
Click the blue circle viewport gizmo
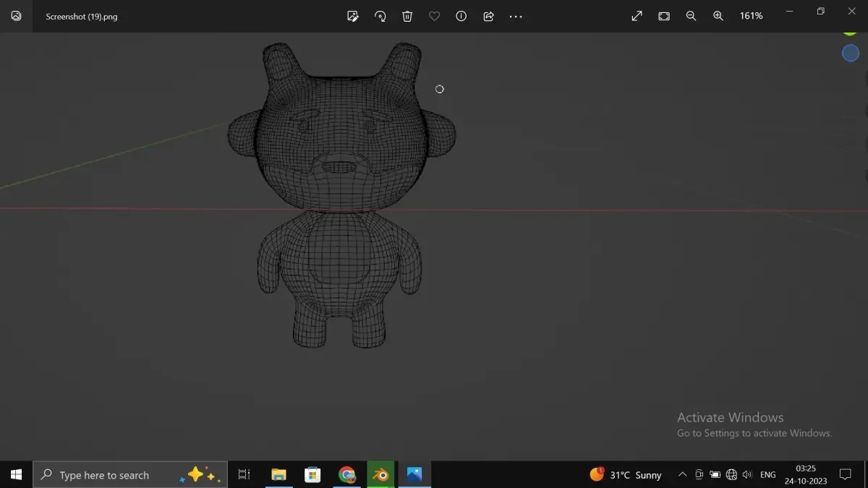tap(851, 53)
